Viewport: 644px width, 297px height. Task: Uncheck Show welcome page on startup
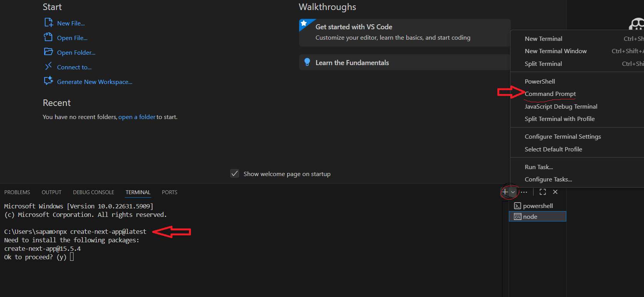tap(234, 174)
